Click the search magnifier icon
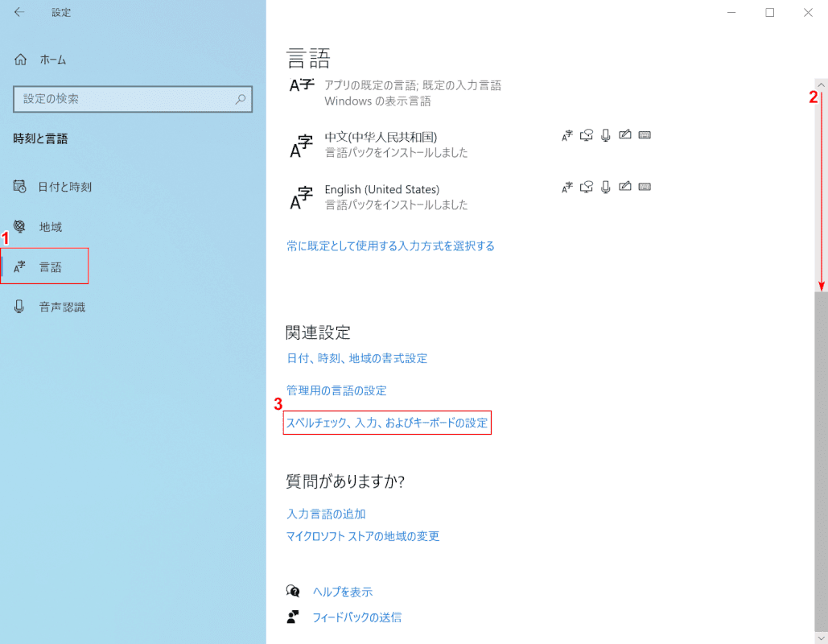The height and width of the screenshot is (644, 828). pyautogui.click(x=241, y=99)
